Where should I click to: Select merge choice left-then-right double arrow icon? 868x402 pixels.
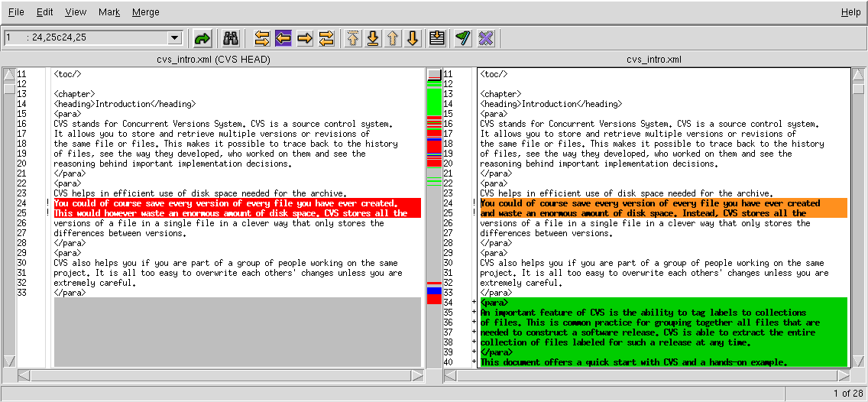pyautogui.click(x=262, y=38)
